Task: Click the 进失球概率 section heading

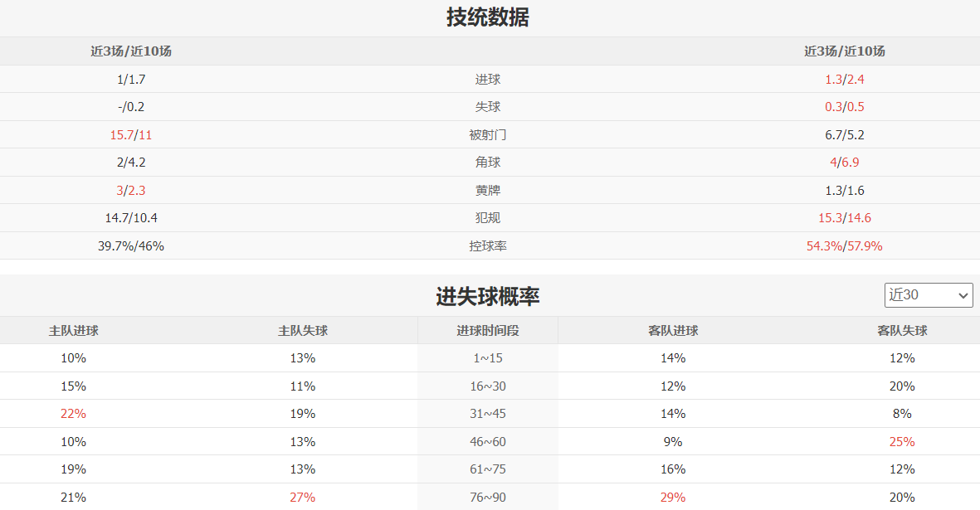Action: point(488,296)
